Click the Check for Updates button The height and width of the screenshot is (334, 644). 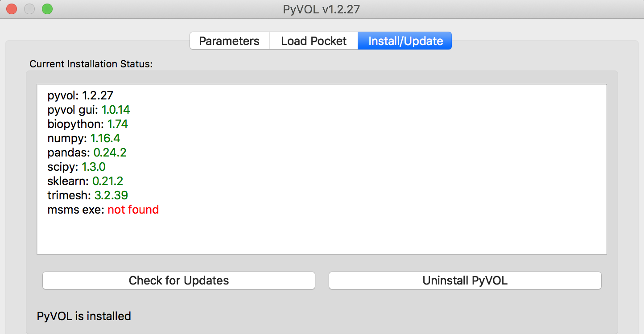point(179,280)
